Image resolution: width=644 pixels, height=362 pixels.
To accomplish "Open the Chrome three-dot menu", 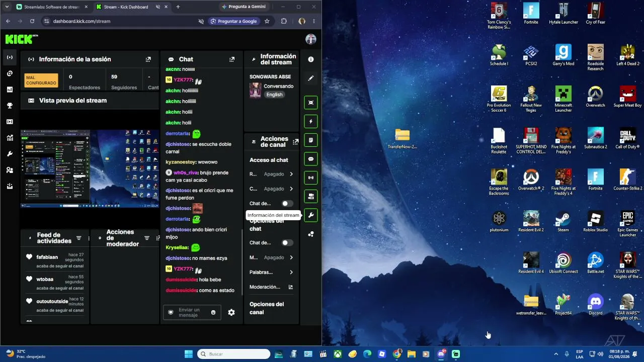I will point(314,21).
